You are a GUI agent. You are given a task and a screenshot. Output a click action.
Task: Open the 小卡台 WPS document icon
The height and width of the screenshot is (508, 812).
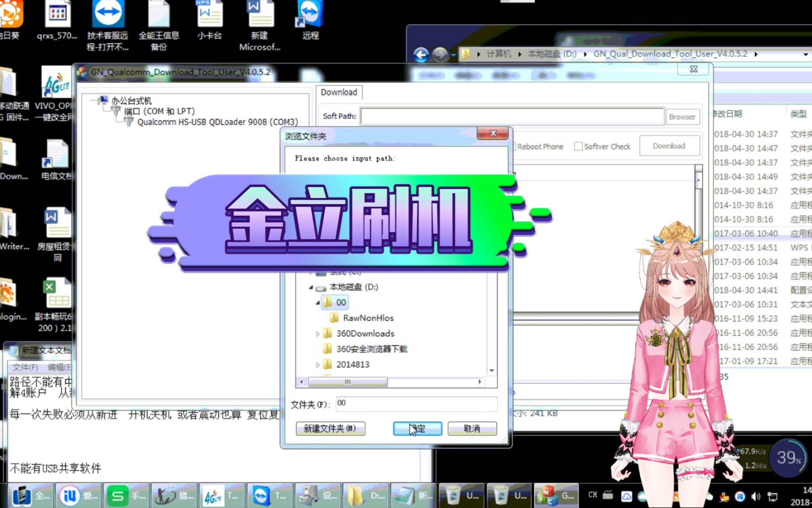pos(209,21)
